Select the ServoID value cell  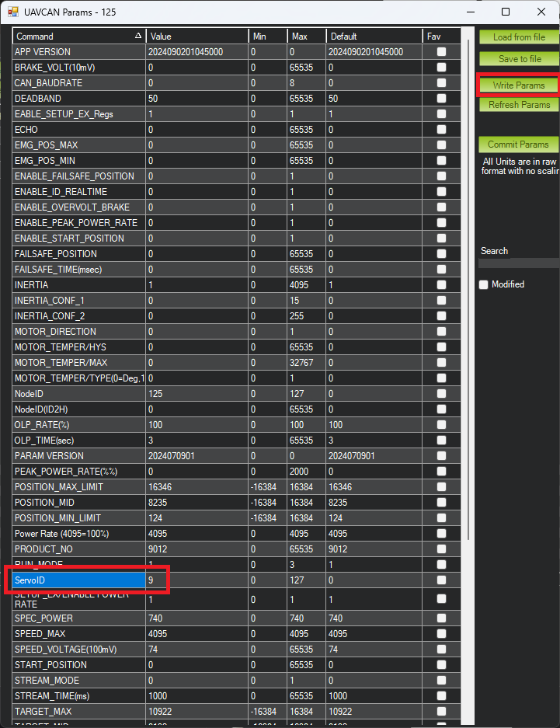[x=197, y=580]
